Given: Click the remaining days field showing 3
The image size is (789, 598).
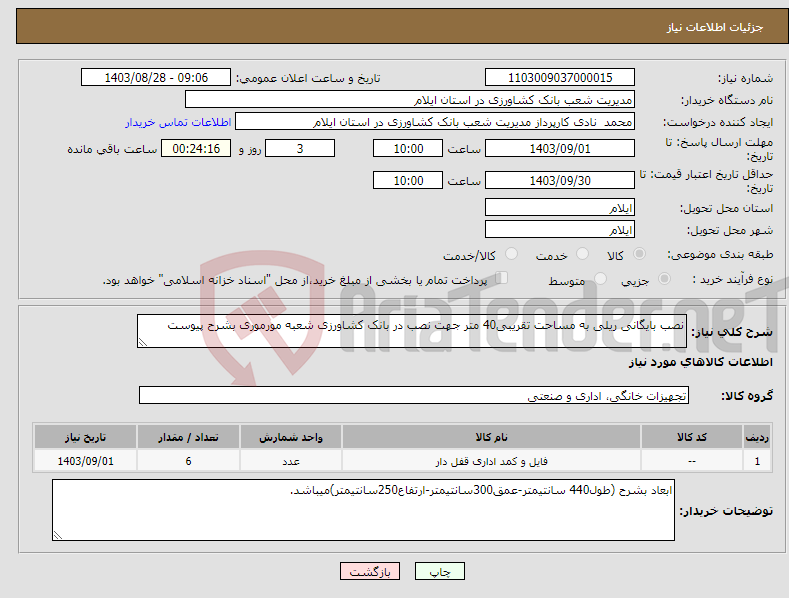Looking at the screenshot, I should pos(300,148).
